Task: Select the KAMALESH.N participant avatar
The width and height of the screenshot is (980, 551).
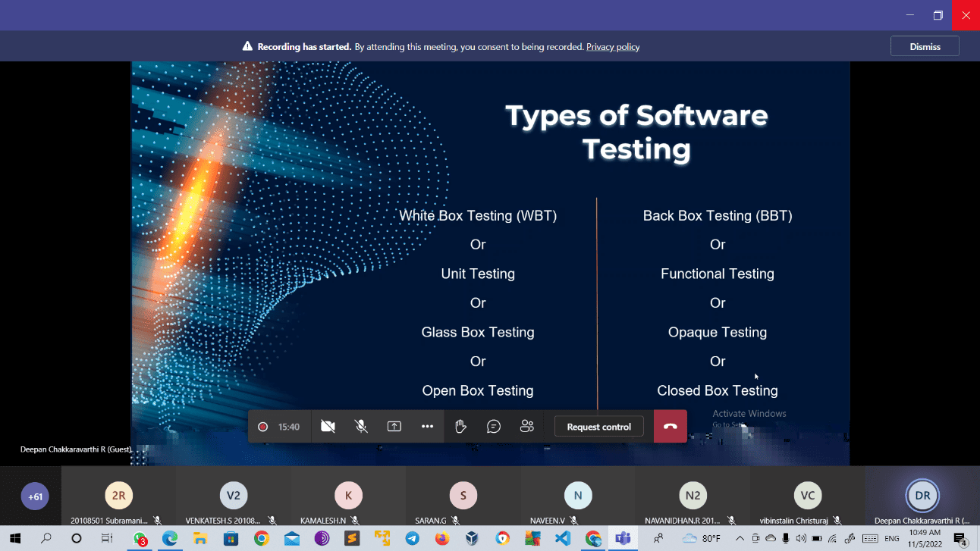Action: pos(348,496)
